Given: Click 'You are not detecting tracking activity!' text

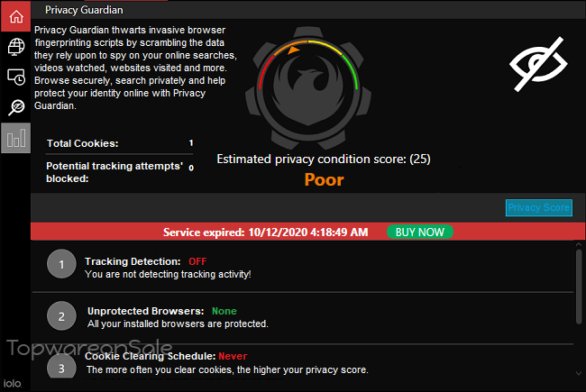Looking at the screenshot, I should coord(168,274).
